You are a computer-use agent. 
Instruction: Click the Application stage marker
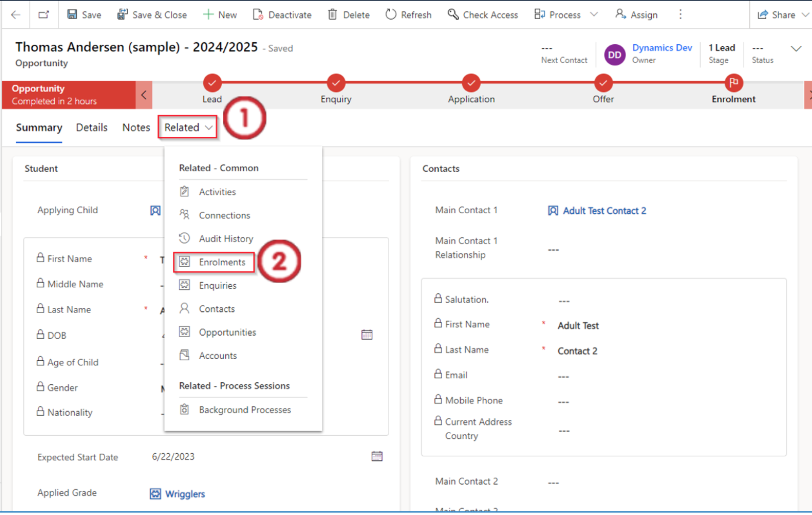(x=471, y=83)
